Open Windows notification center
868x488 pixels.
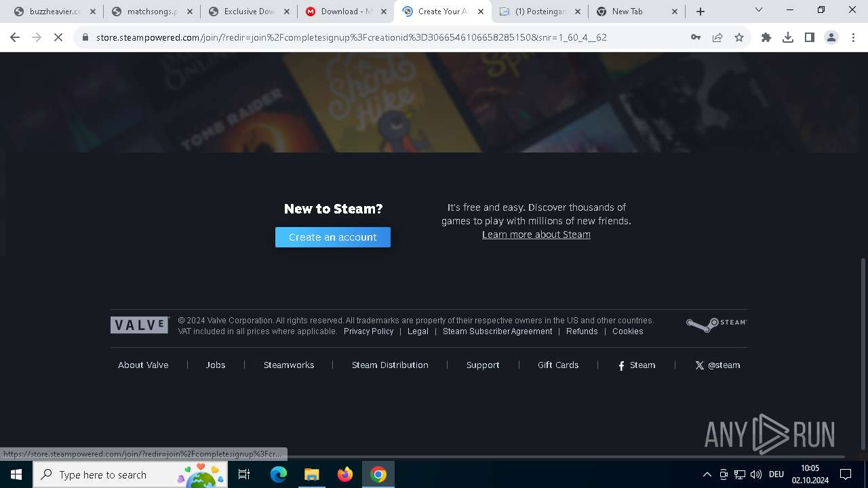(x=846, y=474)
